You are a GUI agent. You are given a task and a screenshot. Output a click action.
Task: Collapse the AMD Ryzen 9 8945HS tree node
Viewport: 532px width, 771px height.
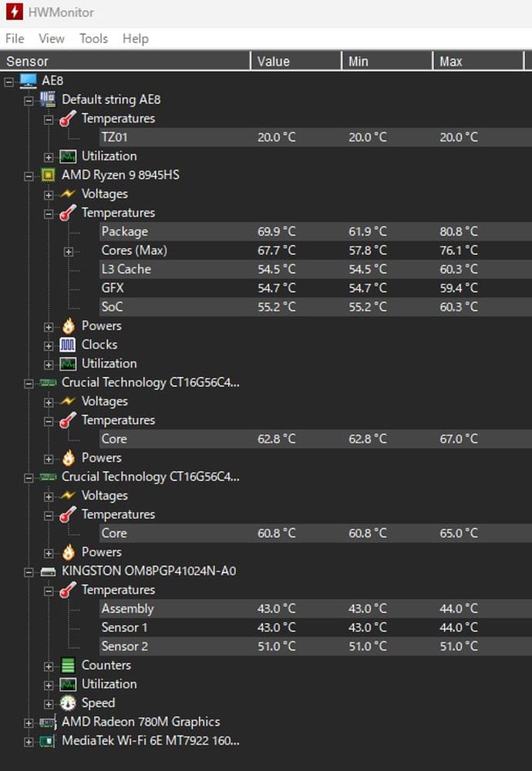(29, 176)
